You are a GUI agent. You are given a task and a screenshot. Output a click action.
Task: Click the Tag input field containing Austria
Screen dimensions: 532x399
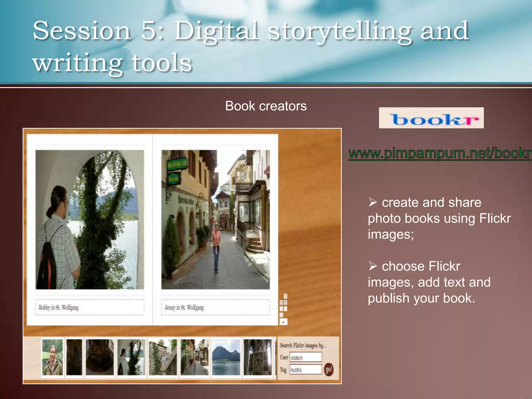coord(306,370)
